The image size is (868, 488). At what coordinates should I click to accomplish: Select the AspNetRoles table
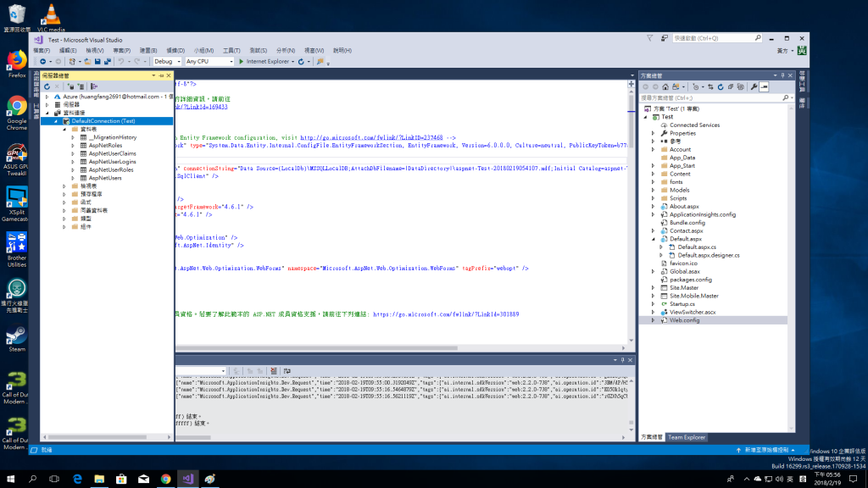pos(105,145)
